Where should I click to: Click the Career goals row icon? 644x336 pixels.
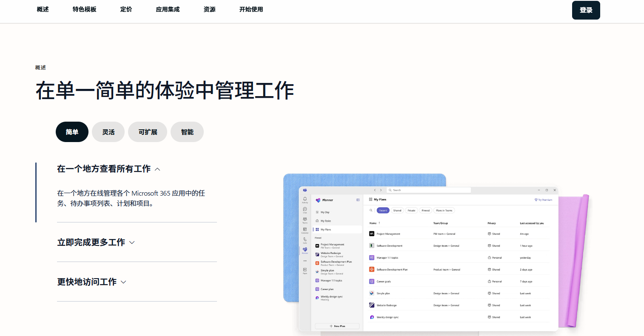[x=372, y=282]
